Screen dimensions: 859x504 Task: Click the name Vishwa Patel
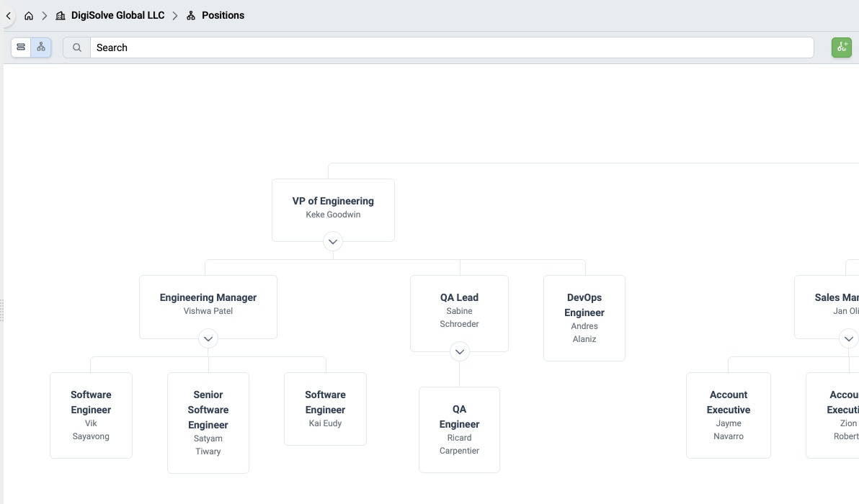click(x=208, y=311)
